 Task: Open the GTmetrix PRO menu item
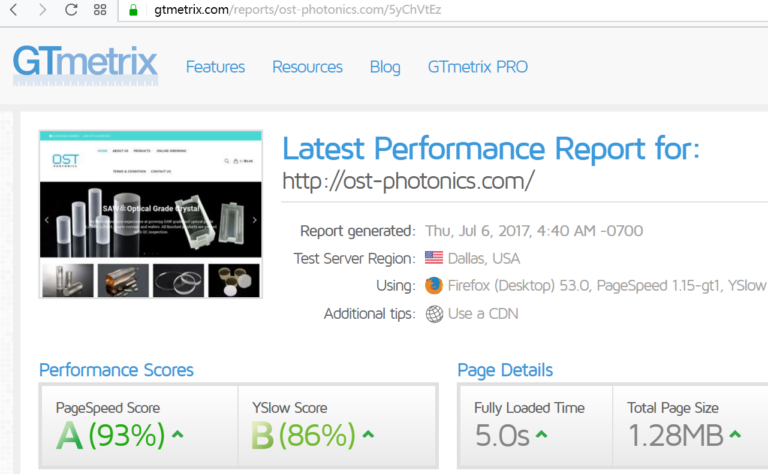478,67
